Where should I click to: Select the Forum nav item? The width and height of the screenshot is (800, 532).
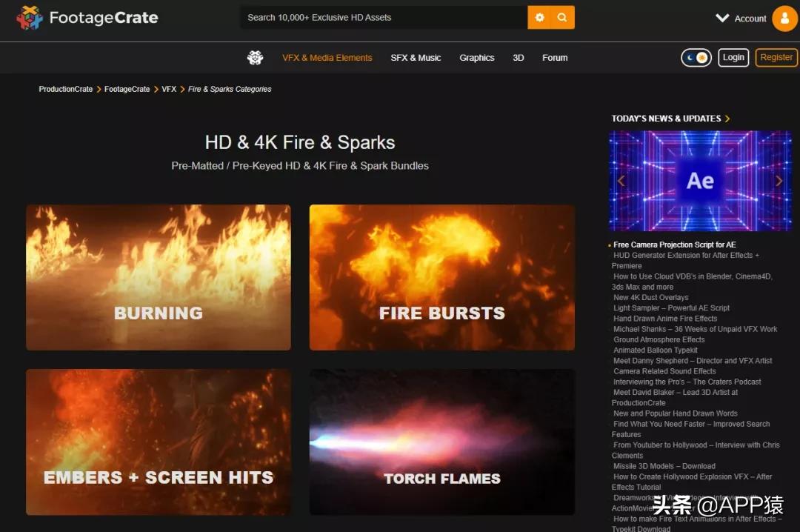point(554,58)
